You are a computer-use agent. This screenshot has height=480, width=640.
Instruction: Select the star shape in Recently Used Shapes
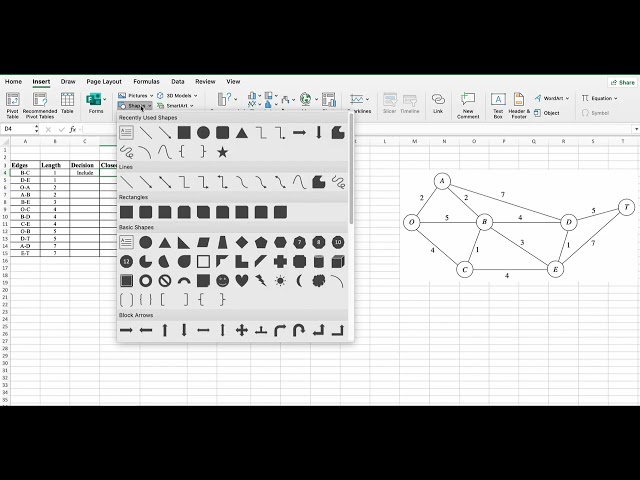[222, 152]
